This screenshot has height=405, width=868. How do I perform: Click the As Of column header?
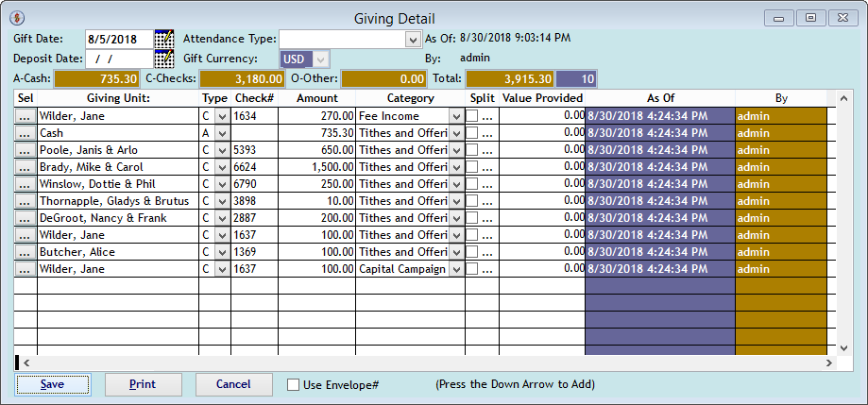click(x=660, y=98)
